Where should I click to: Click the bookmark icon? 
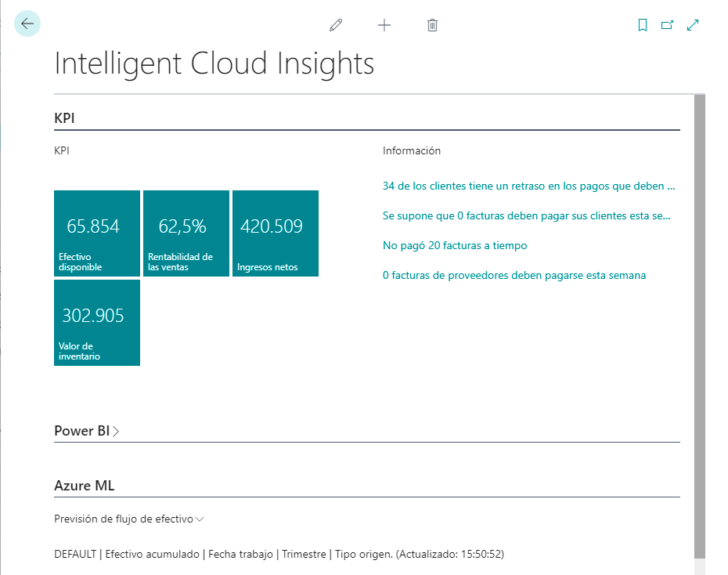click(643, 25)
